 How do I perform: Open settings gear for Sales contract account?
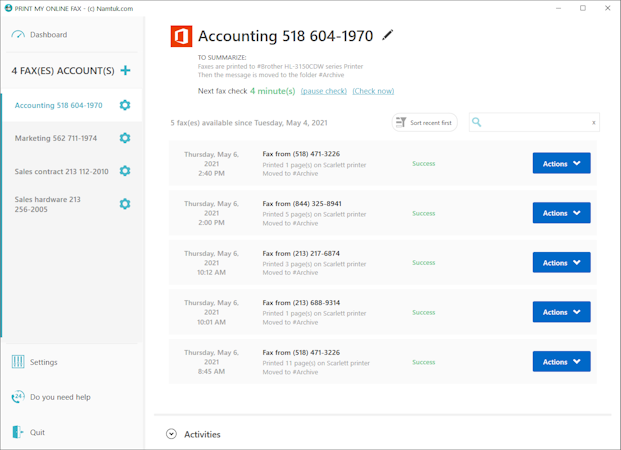pyautogui.click(x=125, y=171)
